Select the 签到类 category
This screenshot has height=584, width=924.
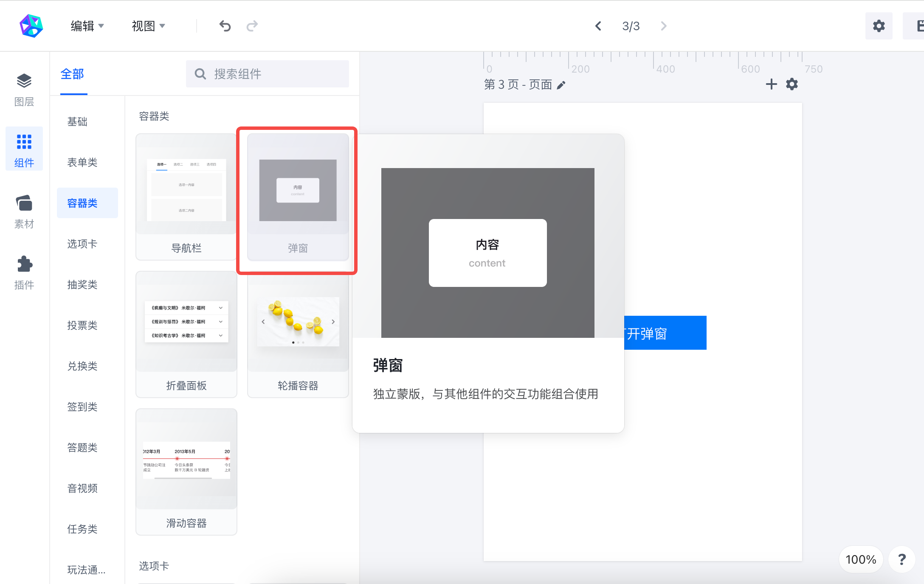point(82,407)
